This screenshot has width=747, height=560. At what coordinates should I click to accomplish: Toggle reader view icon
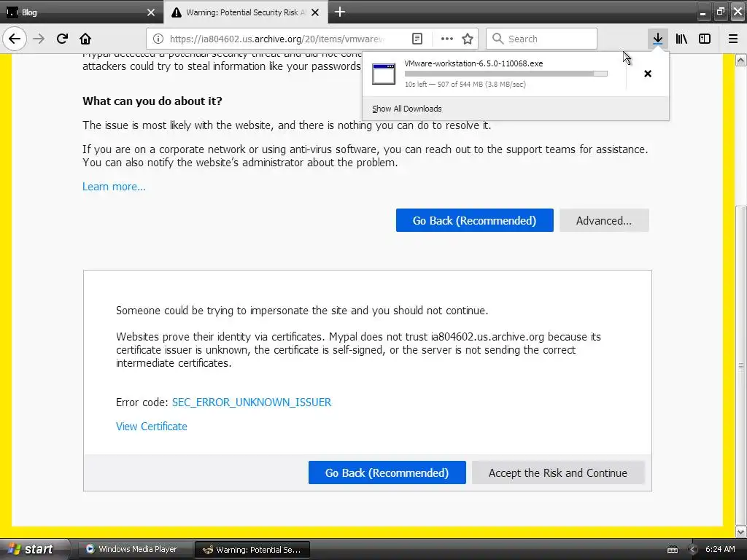(417, 39)
